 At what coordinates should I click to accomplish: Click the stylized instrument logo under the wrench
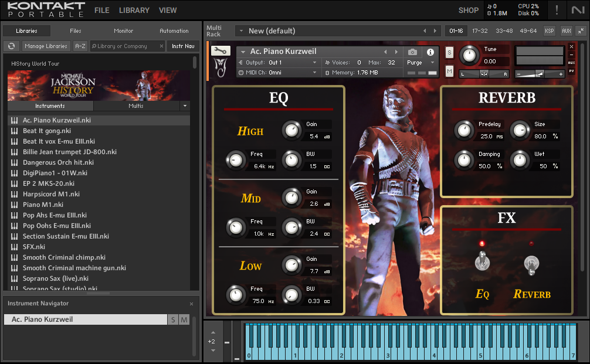coord(221,67)
